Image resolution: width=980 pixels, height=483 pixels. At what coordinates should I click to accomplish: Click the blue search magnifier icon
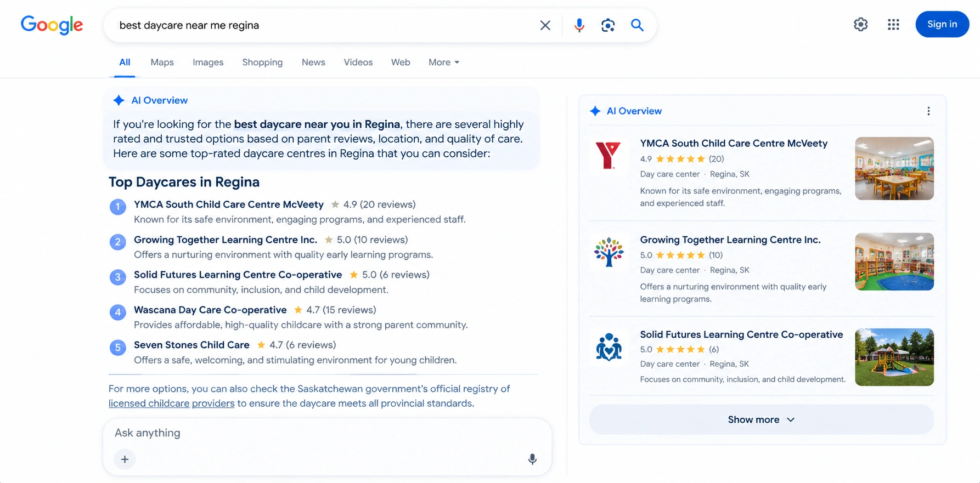pyautogui.click(x=637, y=25)
